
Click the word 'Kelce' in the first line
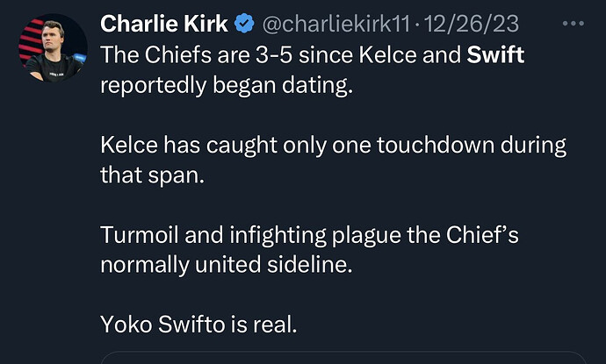[387, 54]
